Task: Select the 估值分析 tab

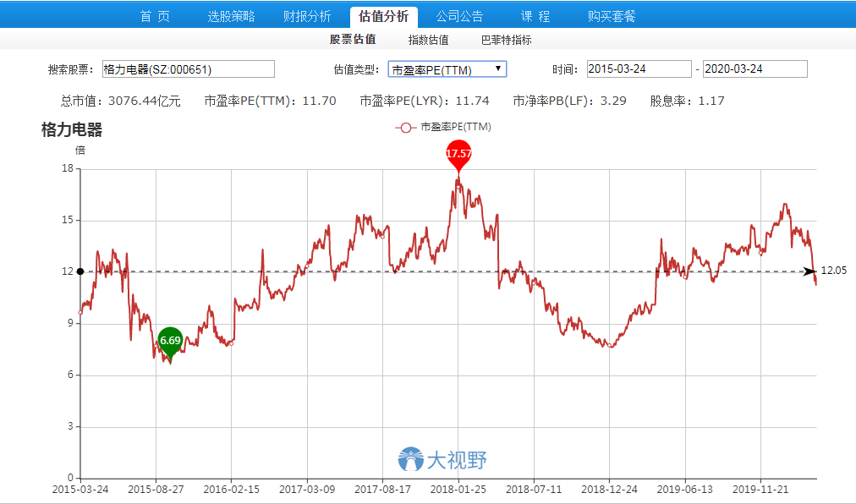Action: [384, 16]
